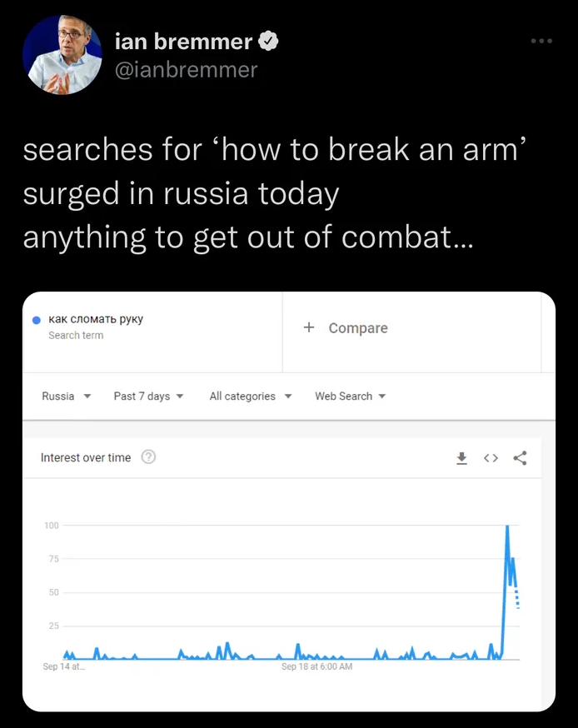Download the Interest over time chart
This screenshot has height=728, width=578.
(461, 457)
